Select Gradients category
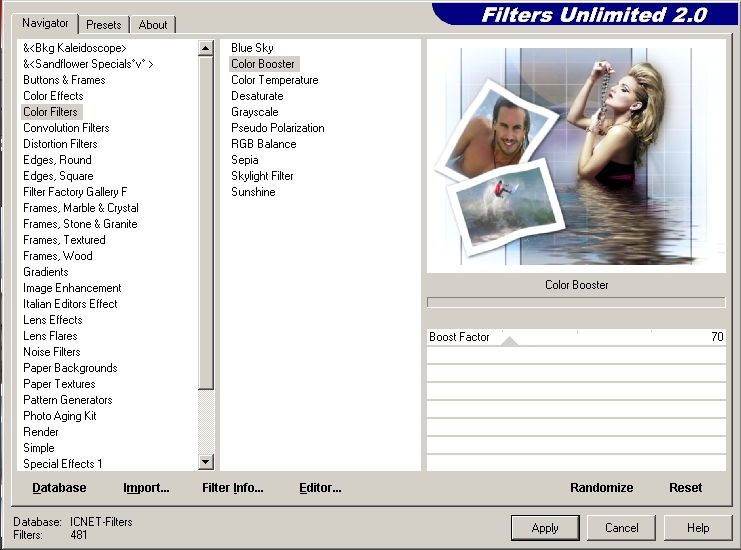The image size is (741, 550). coord(46,272)
